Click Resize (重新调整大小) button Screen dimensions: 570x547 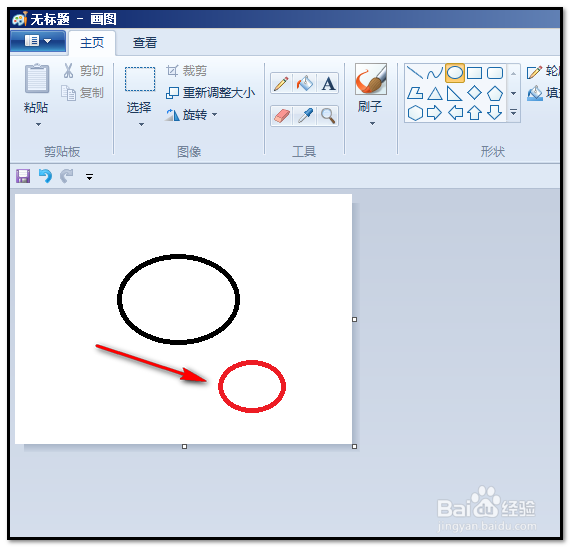point(210,93)
